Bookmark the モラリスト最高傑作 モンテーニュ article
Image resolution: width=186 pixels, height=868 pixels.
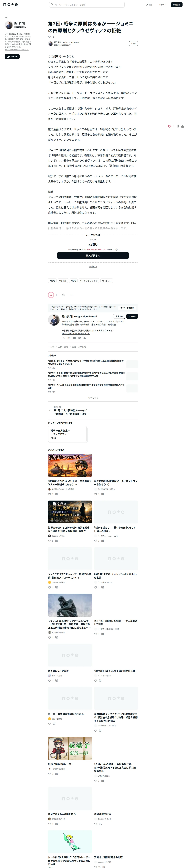56,638
